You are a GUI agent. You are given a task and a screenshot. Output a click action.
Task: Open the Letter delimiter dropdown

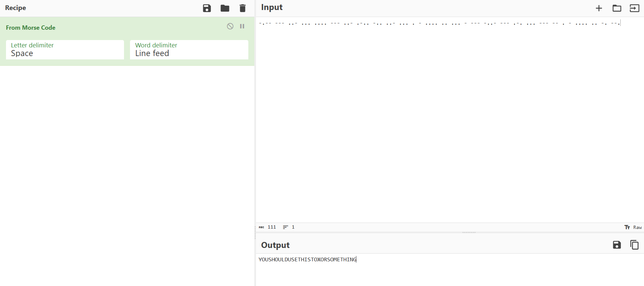[65, 50]
